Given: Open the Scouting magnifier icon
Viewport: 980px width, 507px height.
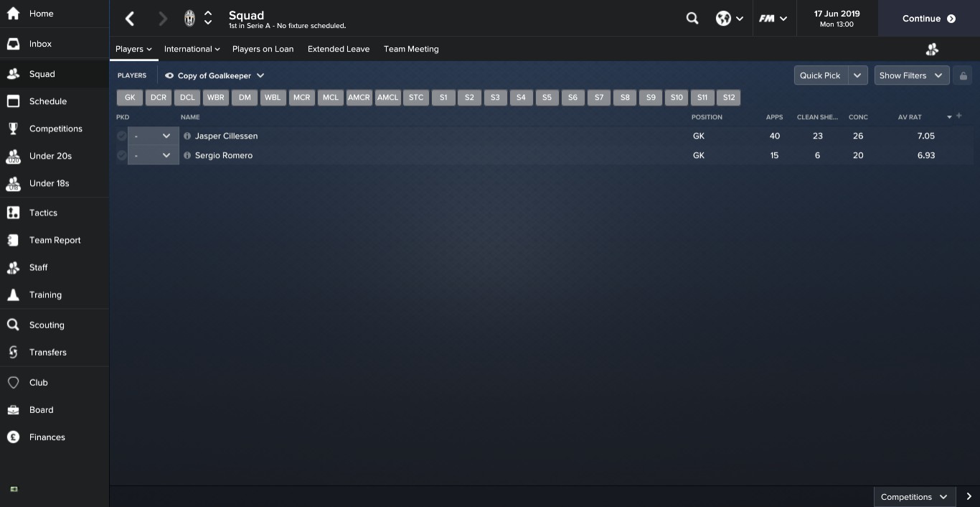Looking at the screenshot, I should tap(13, 325).
